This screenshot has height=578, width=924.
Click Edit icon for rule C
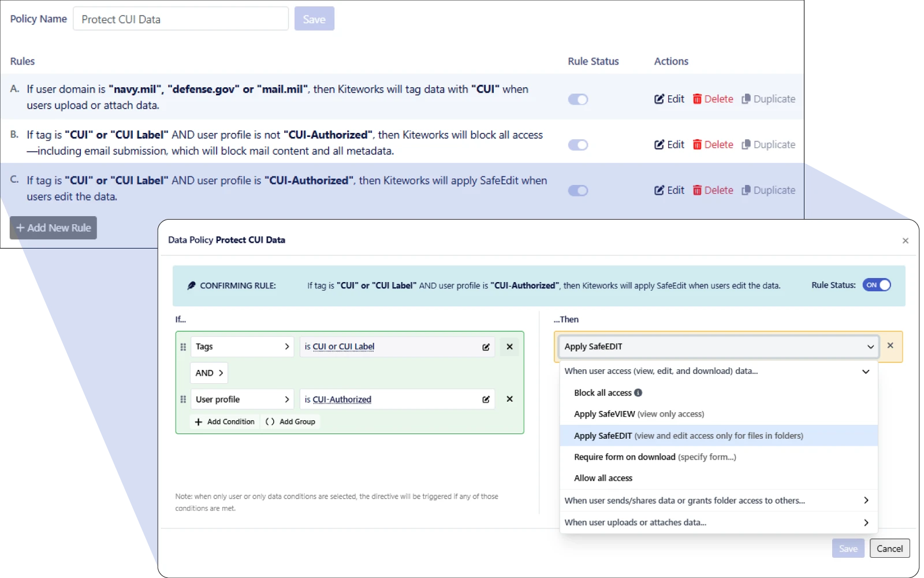pos(659,190)
